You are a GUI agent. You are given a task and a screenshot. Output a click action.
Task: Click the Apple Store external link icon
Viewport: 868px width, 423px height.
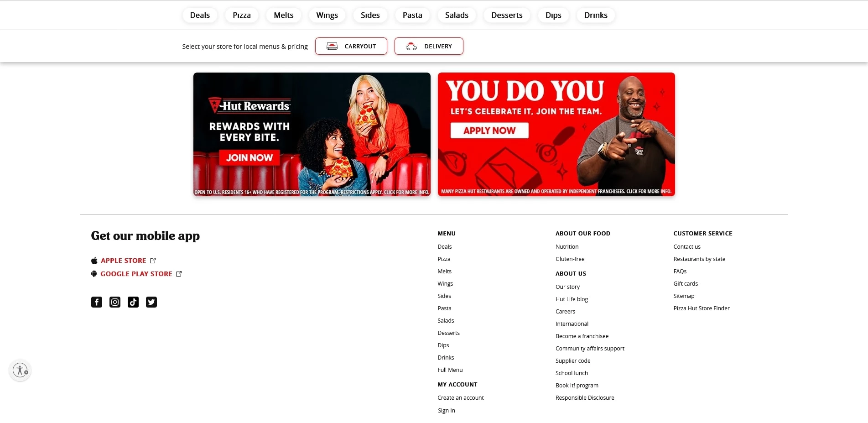click(153, 261)
